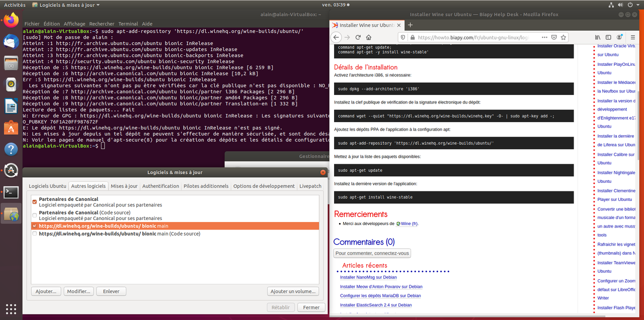Open LibreOffice Writer from the dock
The image size is (644, 320).
(x=11, y=106)
